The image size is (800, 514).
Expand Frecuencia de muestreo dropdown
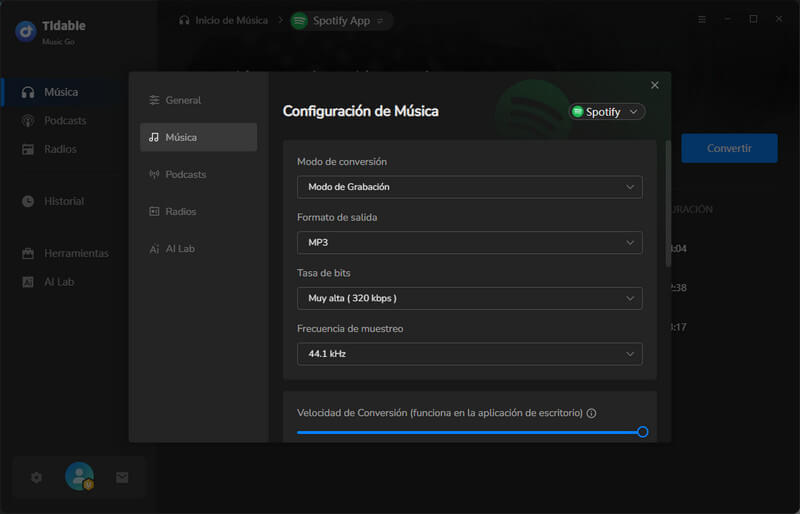coord(469,354)
